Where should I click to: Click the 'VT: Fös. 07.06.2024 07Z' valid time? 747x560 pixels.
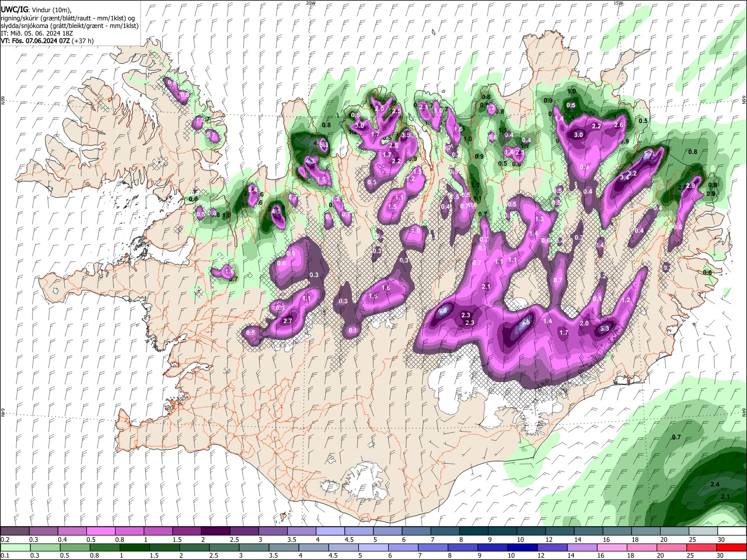34,41
